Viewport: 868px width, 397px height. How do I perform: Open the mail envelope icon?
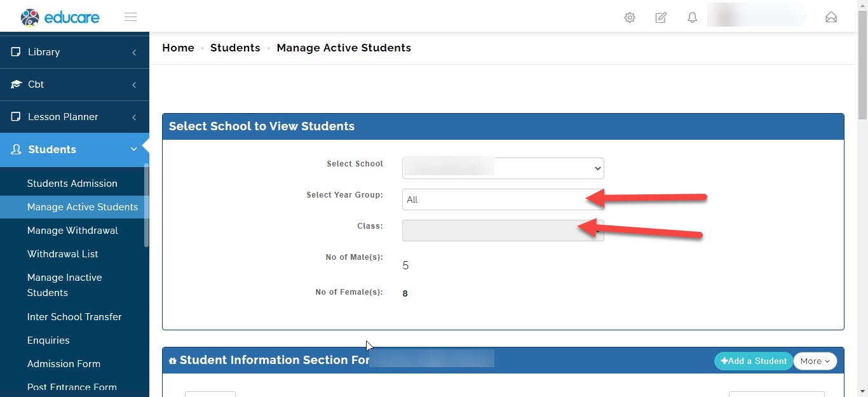pos(831,18)
